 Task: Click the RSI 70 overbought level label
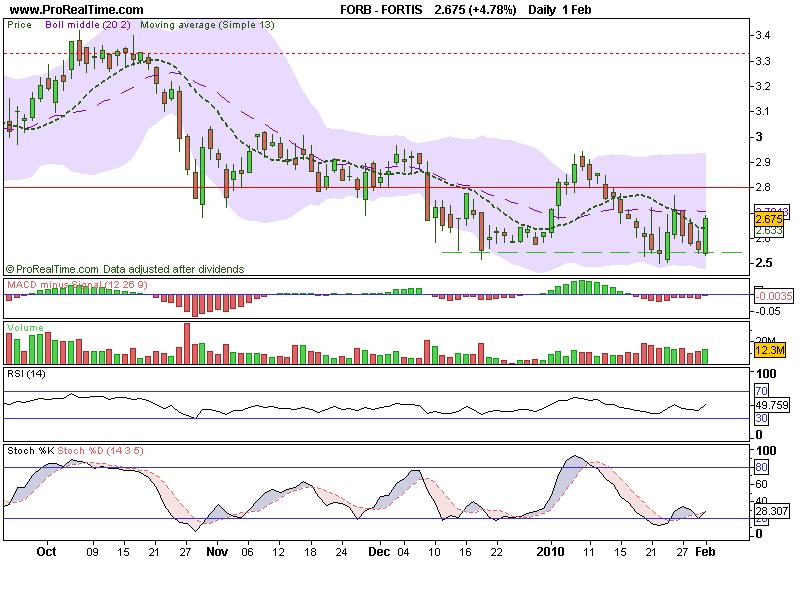pyautogui.click(x=761, y=391)
